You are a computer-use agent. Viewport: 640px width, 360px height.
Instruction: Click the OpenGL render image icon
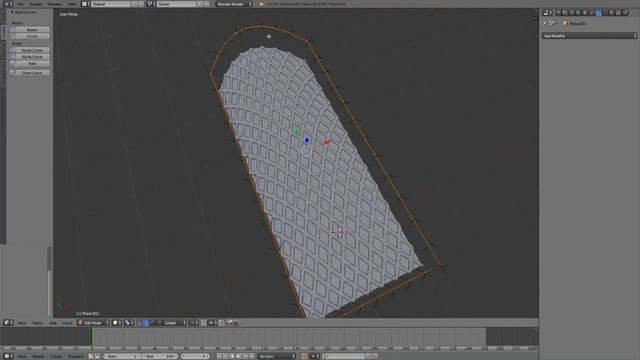pyautogui.click(x=229, y=323)
